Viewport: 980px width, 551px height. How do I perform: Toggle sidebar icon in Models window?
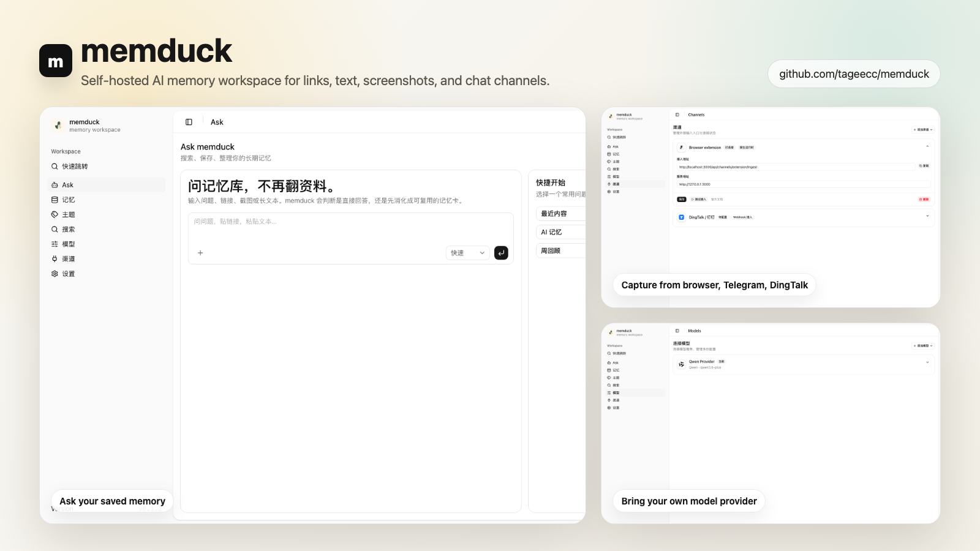click(x=677, y=331)
